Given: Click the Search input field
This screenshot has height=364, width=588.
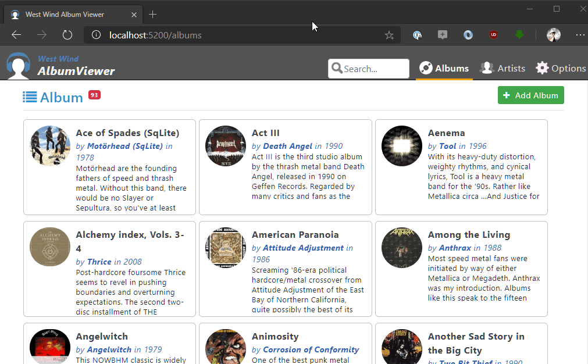Looking at the screenshot, I should pyautogui.click(x=369, y=69).
